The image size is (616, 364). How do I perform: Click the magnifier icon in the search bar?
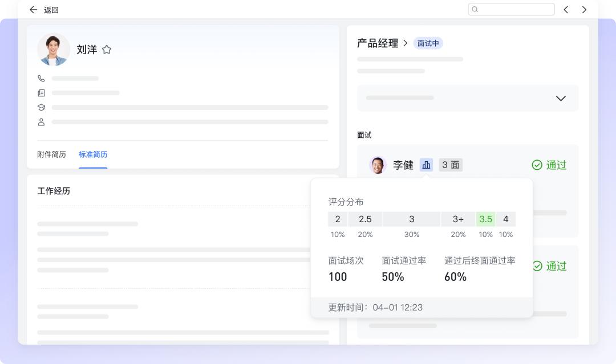[474, 9]
